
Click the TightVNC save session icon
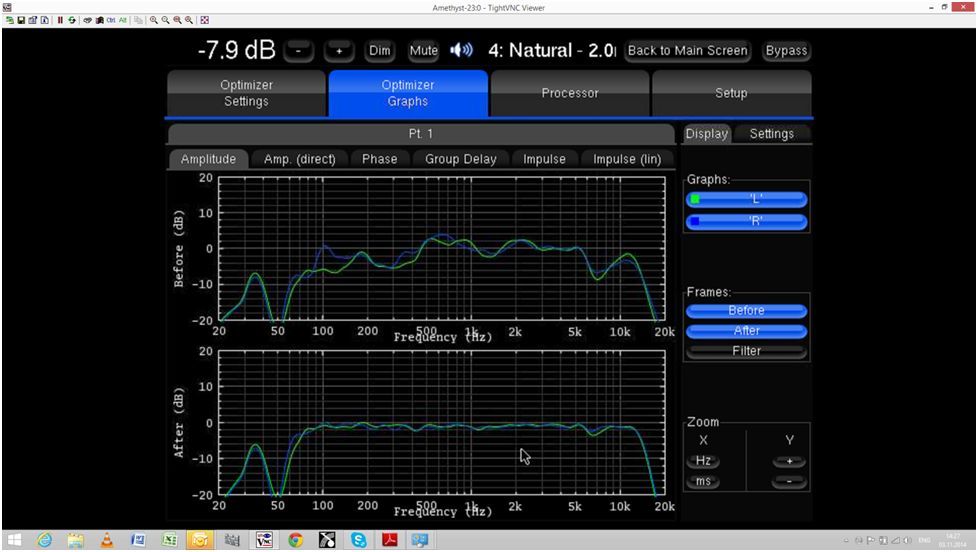[21, 20]
